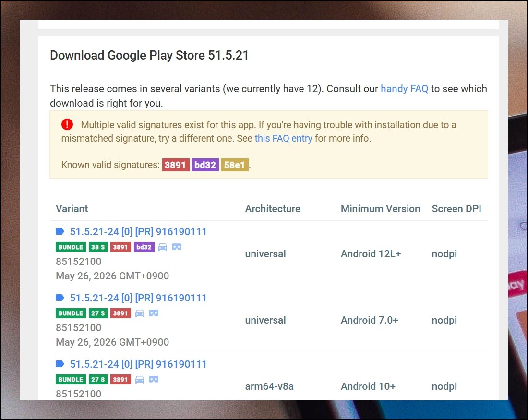Open the Android 7.0+ variant 51.5.21-24 link

click(138, 298)
